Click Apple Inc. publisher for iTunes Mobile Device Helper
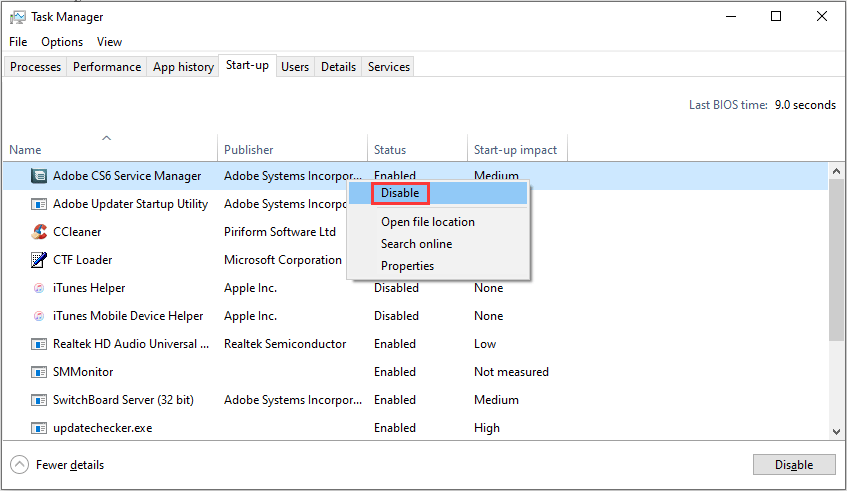This screenshot has height=491, width=847. click(x=251, y=316)
